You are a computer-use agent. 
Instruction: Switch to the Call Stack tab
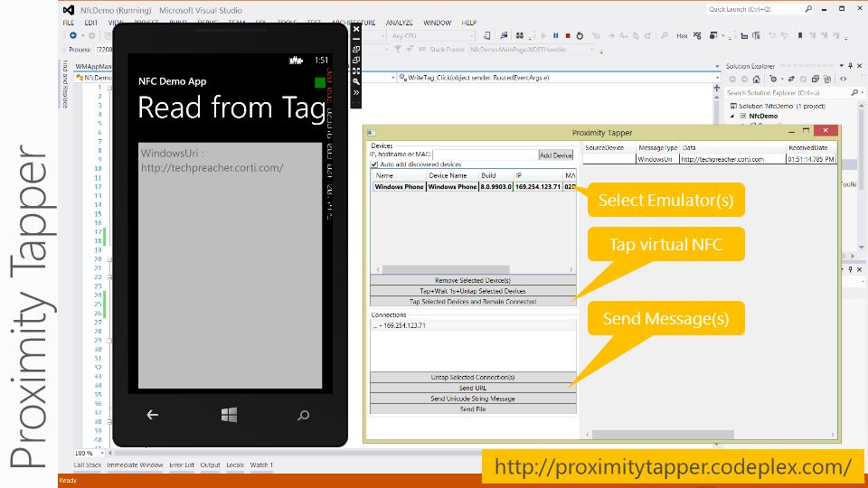click(x=88, y=465)
